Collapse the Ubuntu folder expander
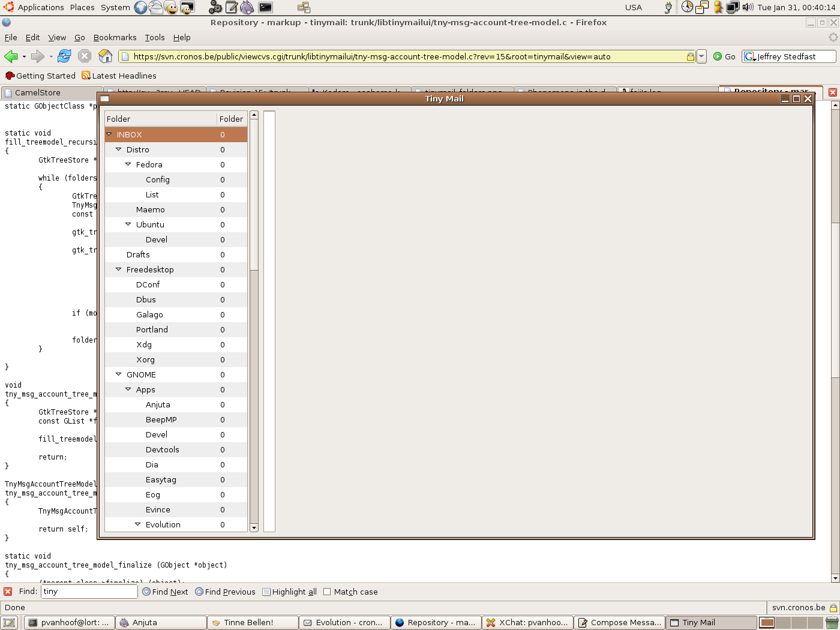 click(x=127, y=224)
